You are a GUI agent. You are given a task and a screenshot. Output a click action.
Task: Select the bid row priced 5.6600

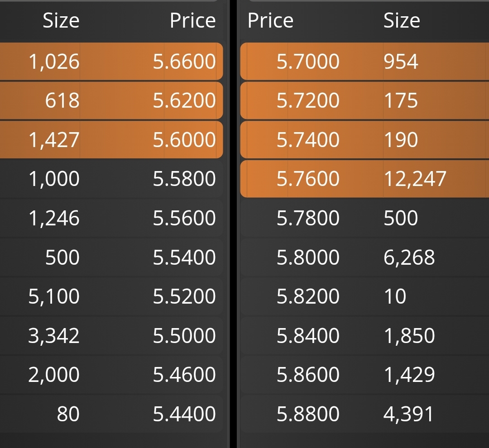coord(111,62)
